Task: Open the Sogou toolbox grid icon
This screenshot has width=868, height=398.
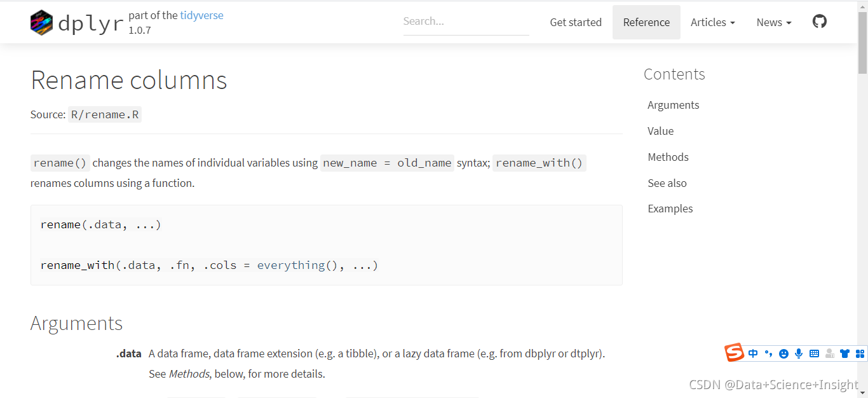Action: [860, 353]
